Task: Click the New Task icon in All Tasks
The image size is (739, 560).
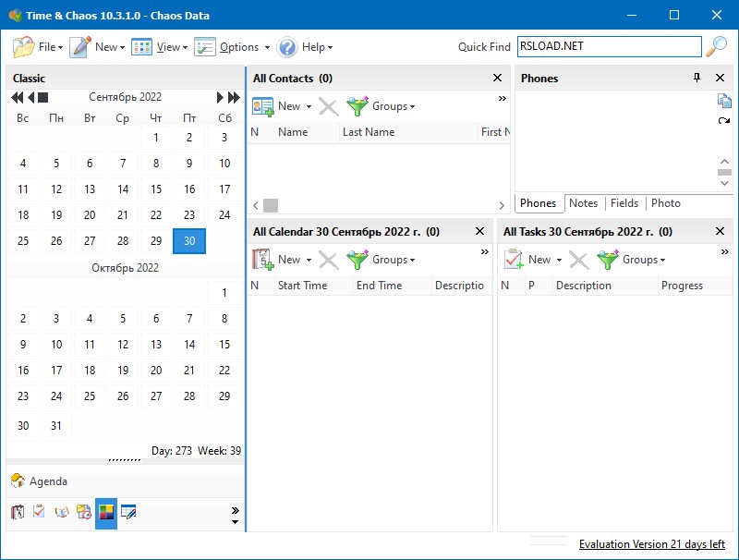Action: pos(514,260)
